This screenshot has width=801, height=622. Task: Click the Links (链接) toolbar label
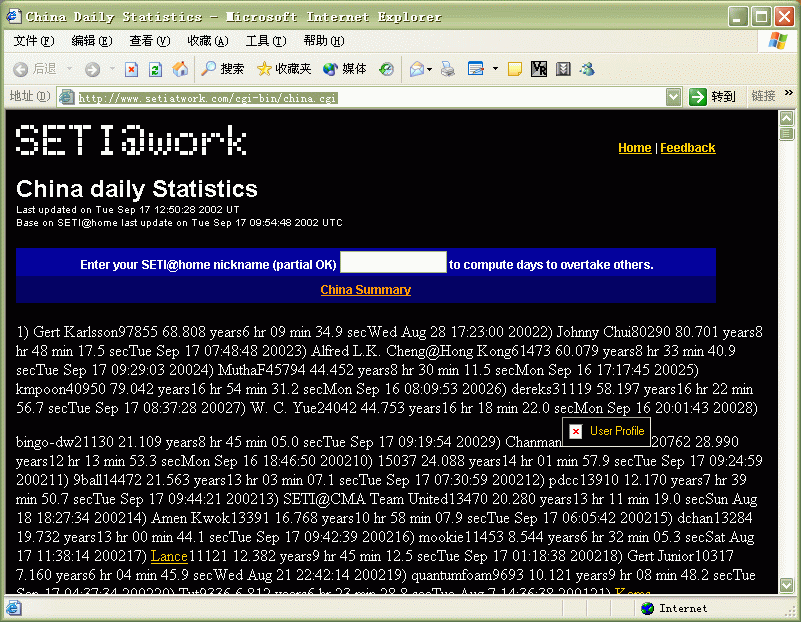coord(763,96)
